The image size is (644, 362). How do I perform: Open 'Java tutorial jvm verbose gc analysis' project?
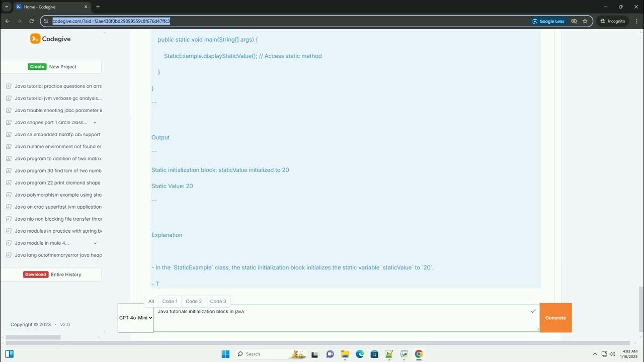pos(58,98)
